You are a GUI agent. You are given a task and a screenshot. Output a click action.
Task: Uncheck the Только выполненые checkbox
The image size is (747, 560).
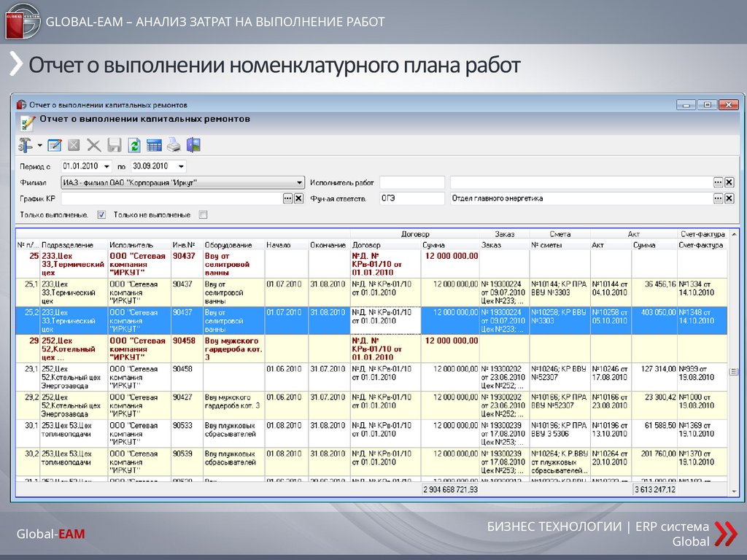tap(101, 215)
